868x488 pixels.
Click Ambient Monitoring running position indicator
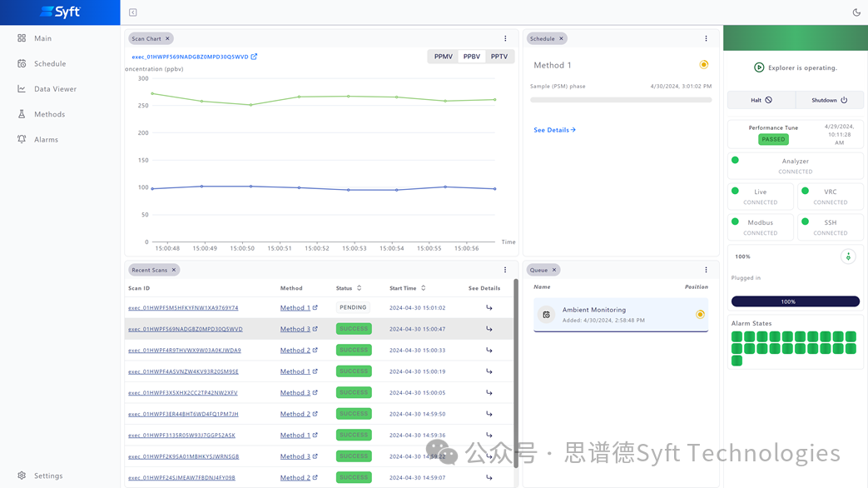tap(700, 315)
